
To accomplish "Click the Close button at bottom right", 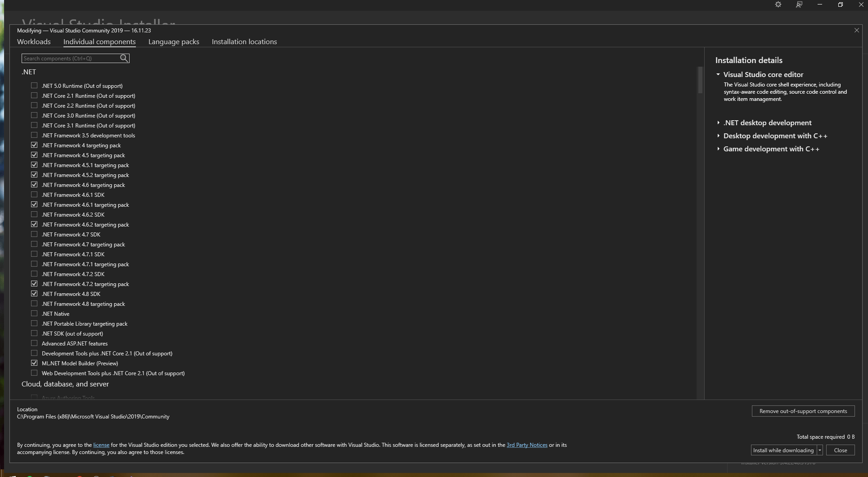I will 840,450.
